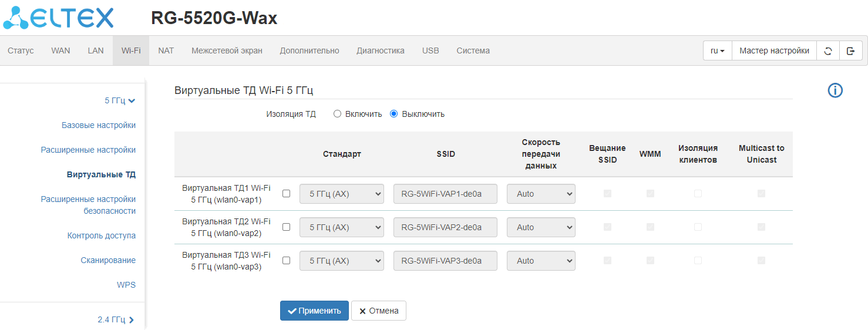Open the blue info help icon
The height and width of the screenshot is (330, 868).
point(835,90)
